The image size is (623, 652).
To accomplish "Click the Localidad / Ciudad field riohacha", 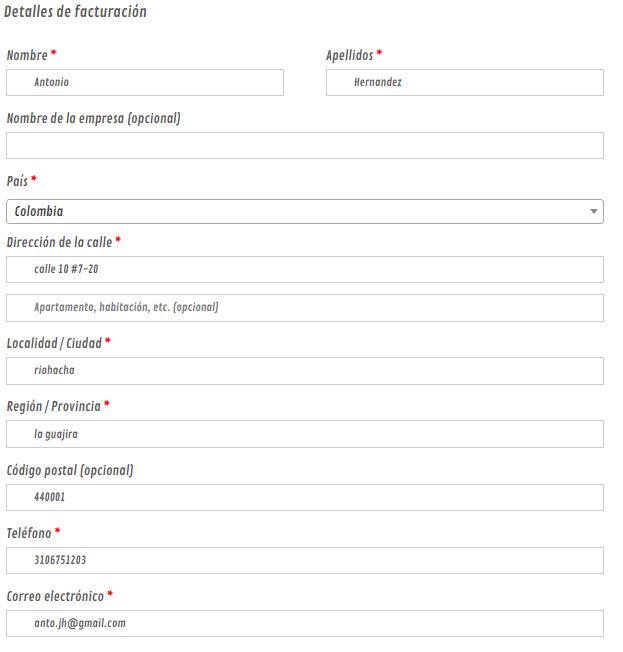I will 305,371.
